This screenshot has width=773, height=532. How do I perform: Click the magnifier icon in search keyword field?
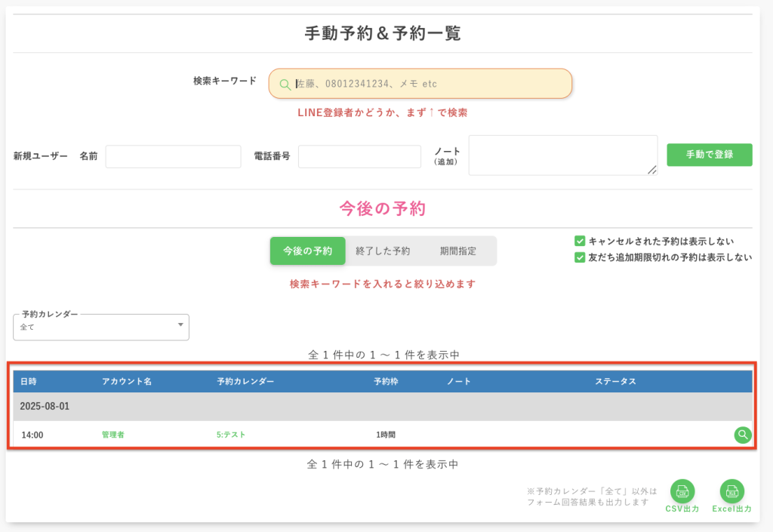click(x=285, y=85)
